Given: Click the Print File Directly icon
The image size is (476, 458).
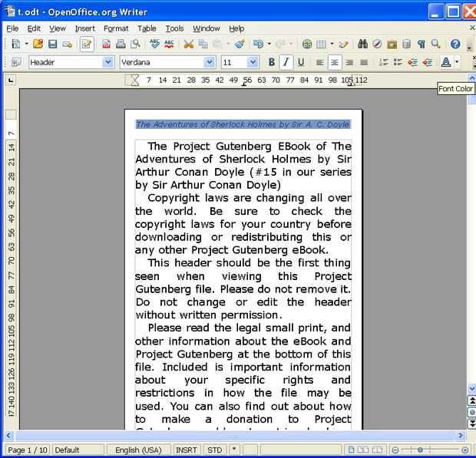Looking at the screenshot, I should point(121,44).
